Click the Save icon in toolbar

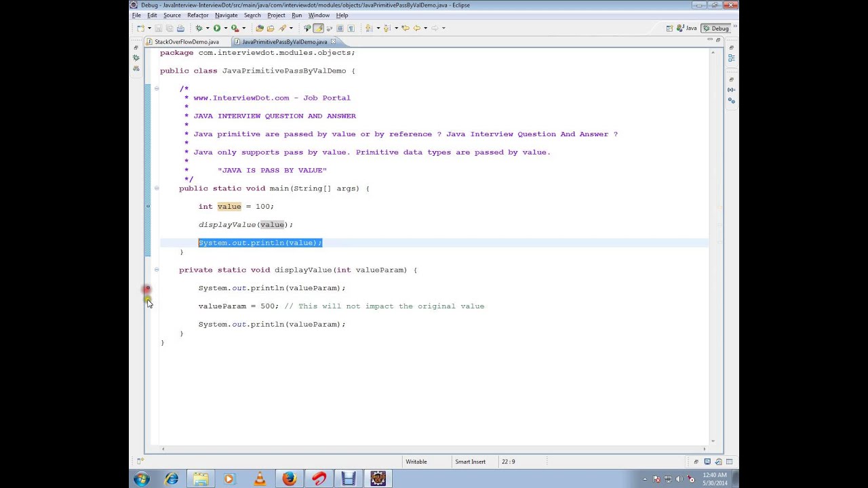[159, 28]
